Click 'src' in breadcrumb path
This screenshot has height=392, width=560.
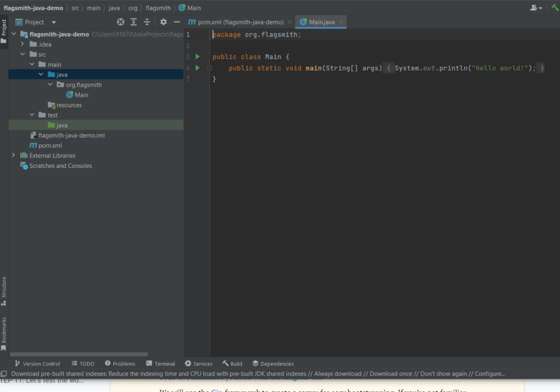(75, 8)
